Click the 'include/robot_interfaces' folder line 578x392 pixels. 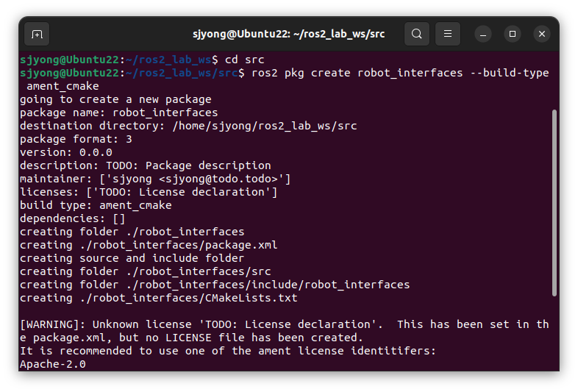tap(215, 285)
